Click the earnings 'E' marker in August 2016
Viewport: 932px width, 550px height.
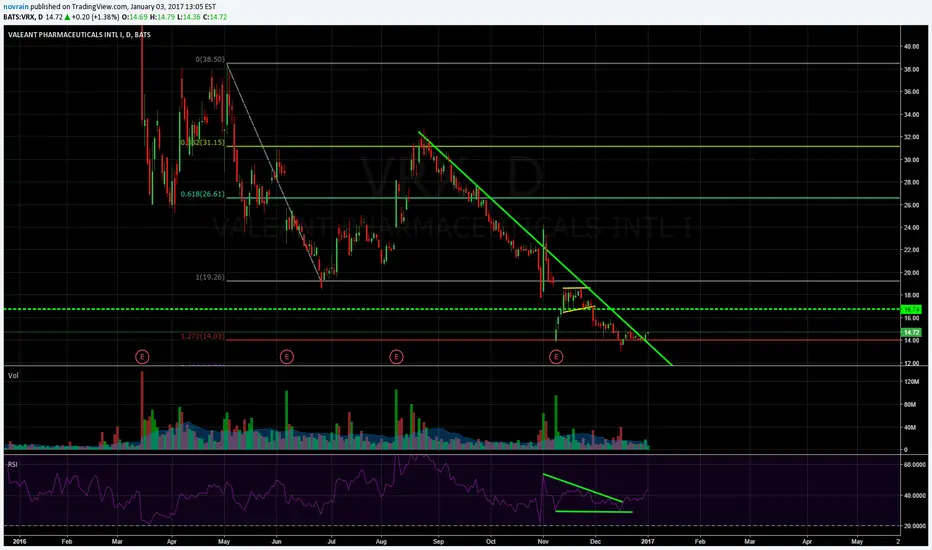pyautogui.click(x=396, y=357)
